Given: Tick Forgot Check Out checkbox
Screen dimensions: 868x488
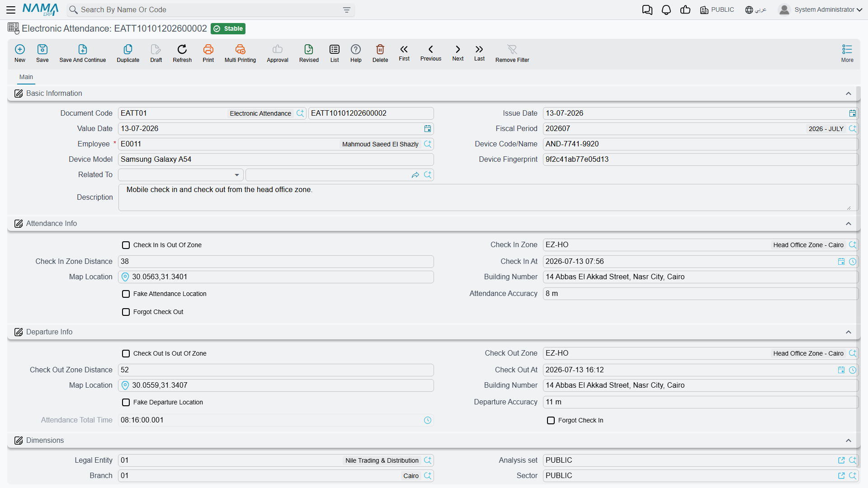Looking at the screenshot, I should (x=126, y=312).
